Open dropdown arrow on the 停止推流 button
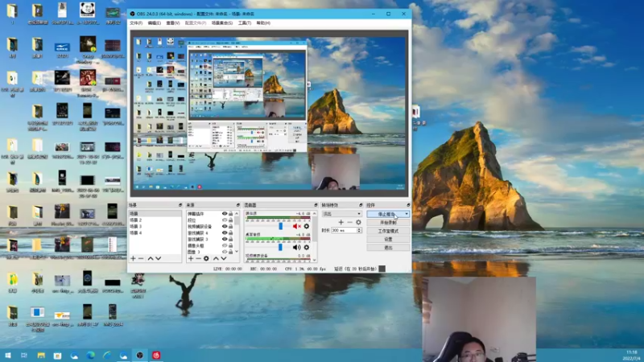This screenshot has width=644, height=362. (407, 214)
